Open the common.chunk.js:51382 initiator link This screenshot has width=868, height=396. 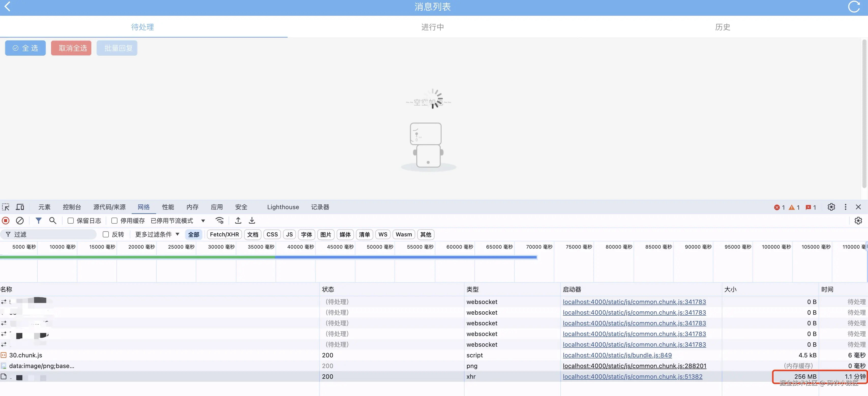[632, 376]
